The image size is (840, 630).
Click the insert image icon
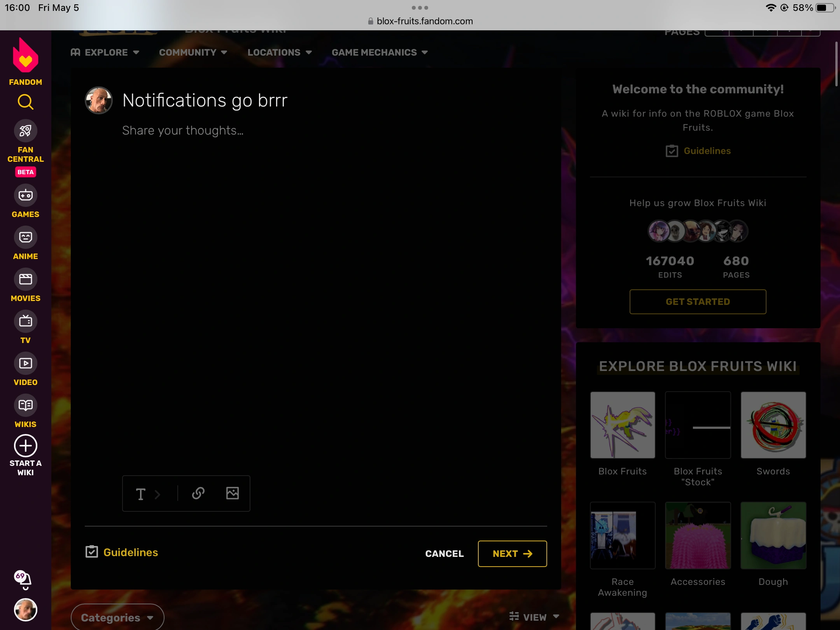(233, 493)
